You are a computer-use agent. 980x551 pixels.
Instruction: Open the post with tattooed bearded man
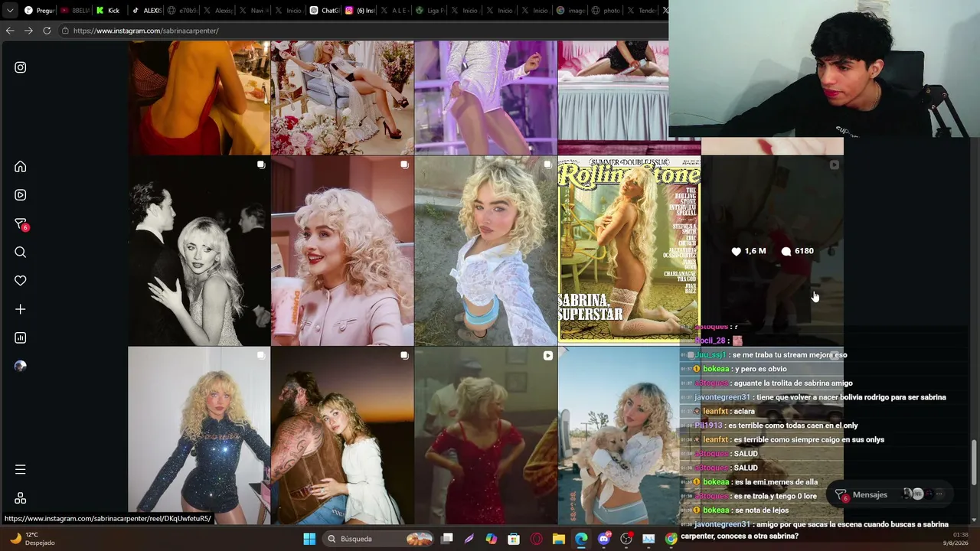(x=342, y=436)
